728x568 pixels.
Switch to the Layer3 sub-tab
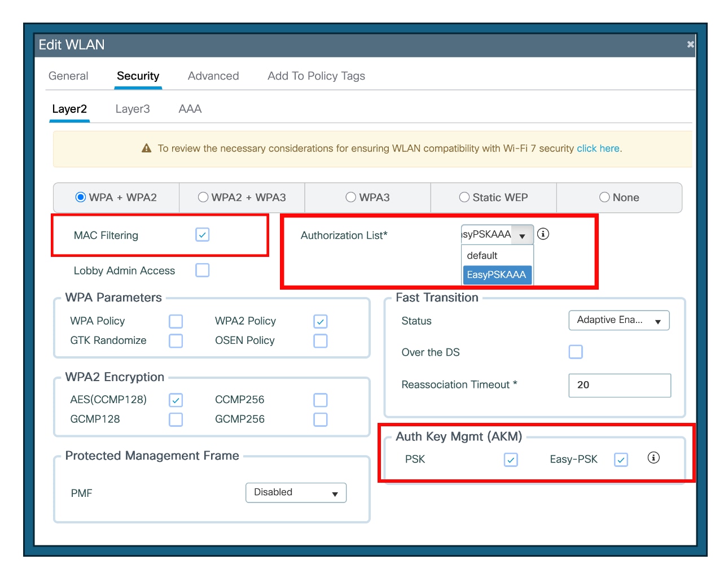[133, 109]
